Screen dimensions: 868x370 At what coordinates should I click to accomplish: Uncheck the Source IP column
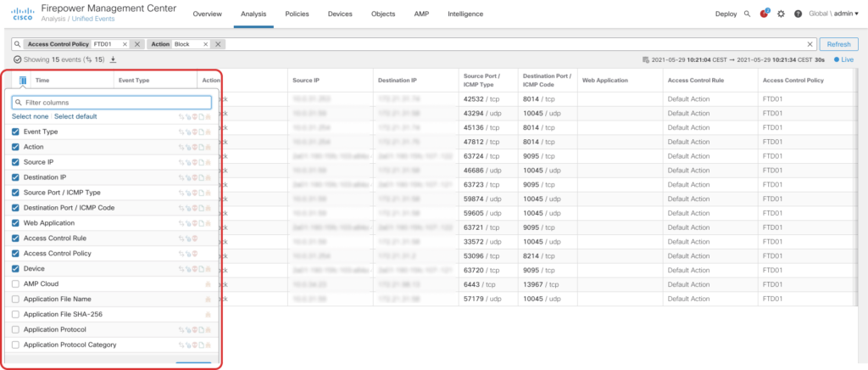click(15, 162)
